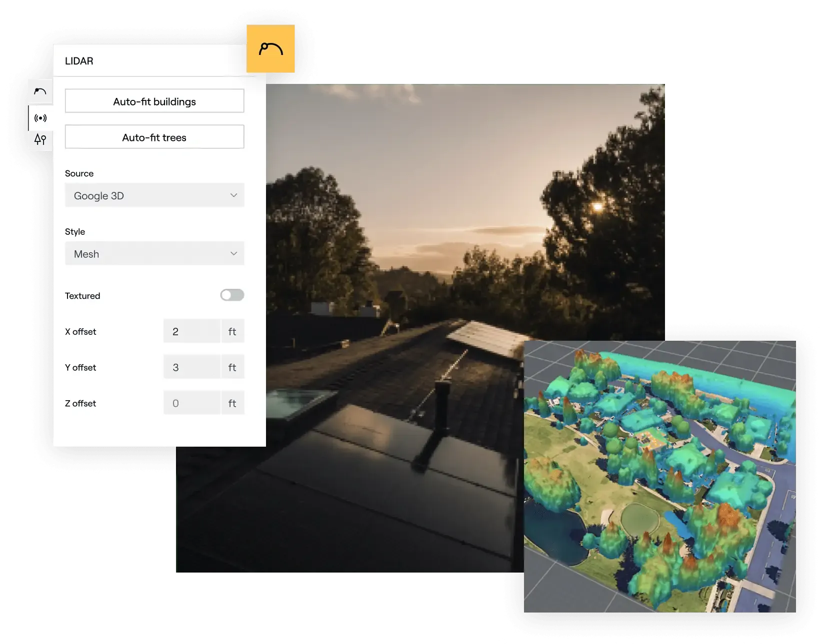
Task: Click the Y offset value field
Action: 191,367
